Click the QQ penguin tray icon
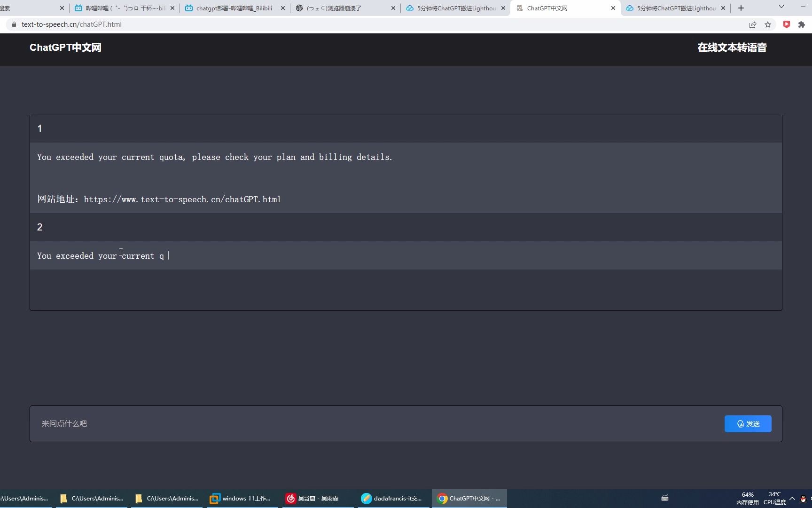 (803, 499)
